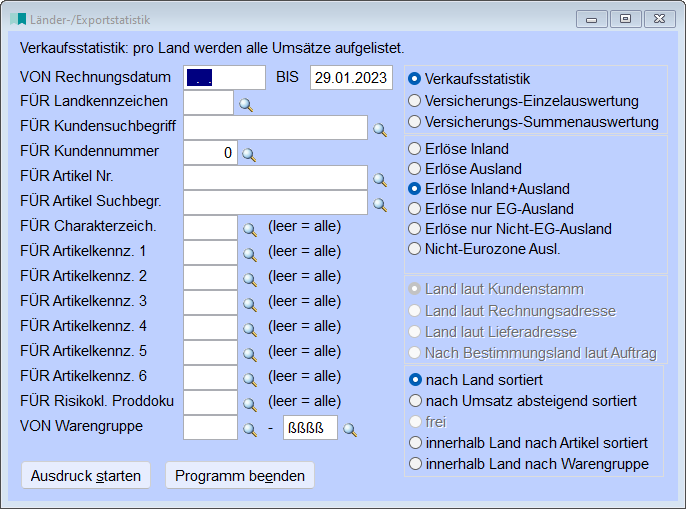Focus the Artikelkennz. 6 input field

(x=210, y=377)
